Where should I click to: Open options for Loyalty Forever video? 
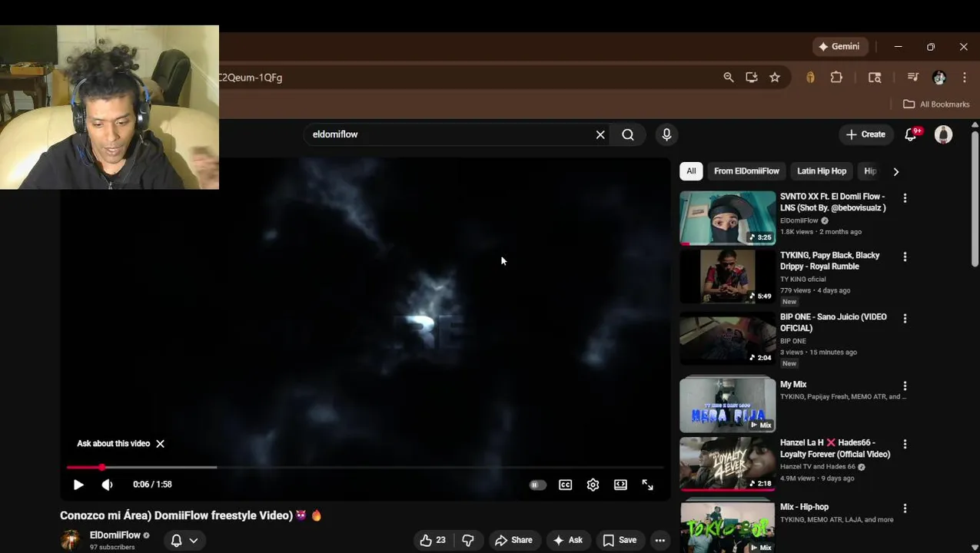pyautogui.click(x=905, y=444)
